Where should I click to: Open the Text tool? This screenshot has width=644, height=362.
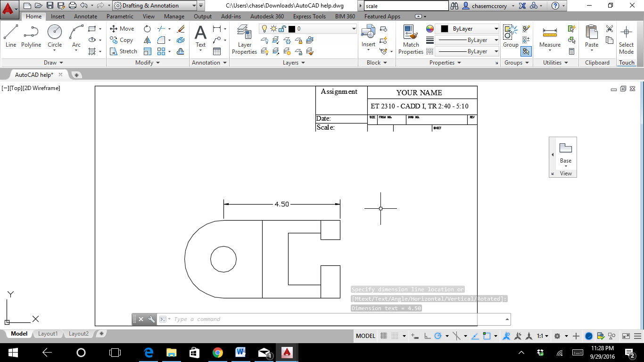tap(200, 34)
